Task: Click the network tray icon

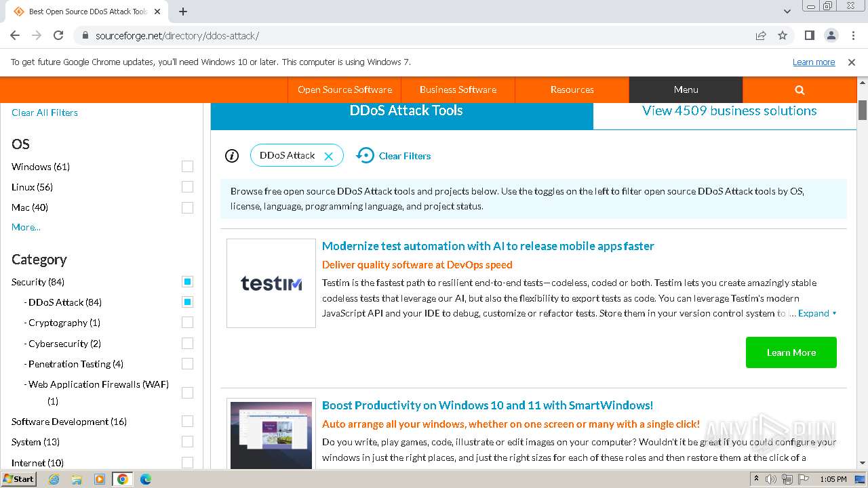Action: 787,479
